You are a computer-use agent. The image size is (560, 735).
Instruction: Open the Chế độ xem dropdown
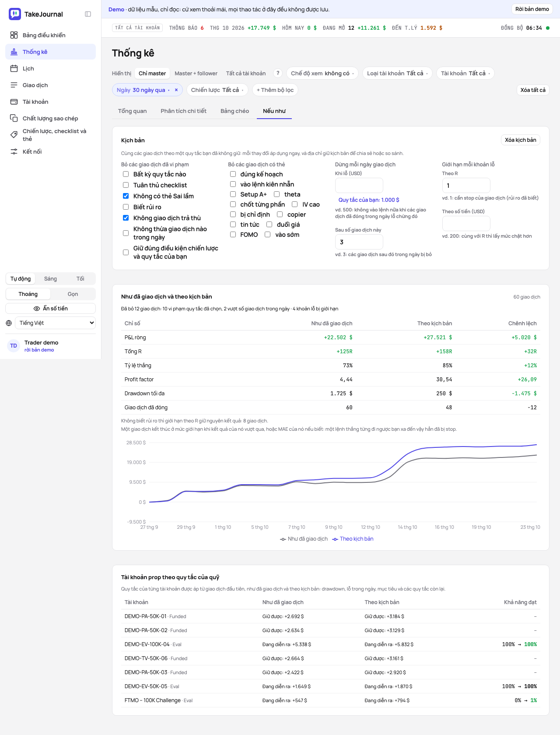coord(322,73)
